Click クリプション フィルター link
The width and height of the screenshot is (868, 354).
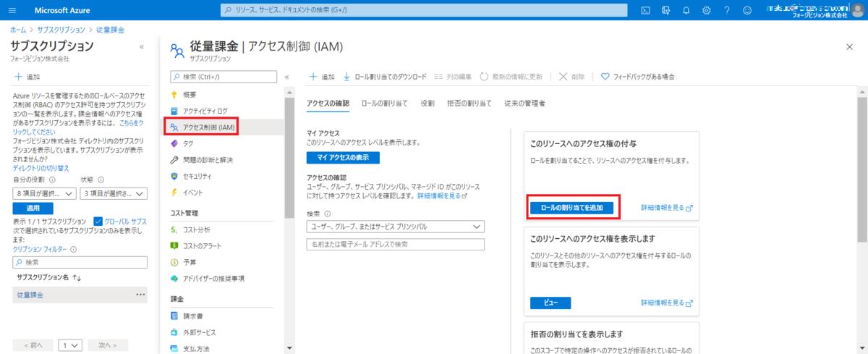click(41, 249)
